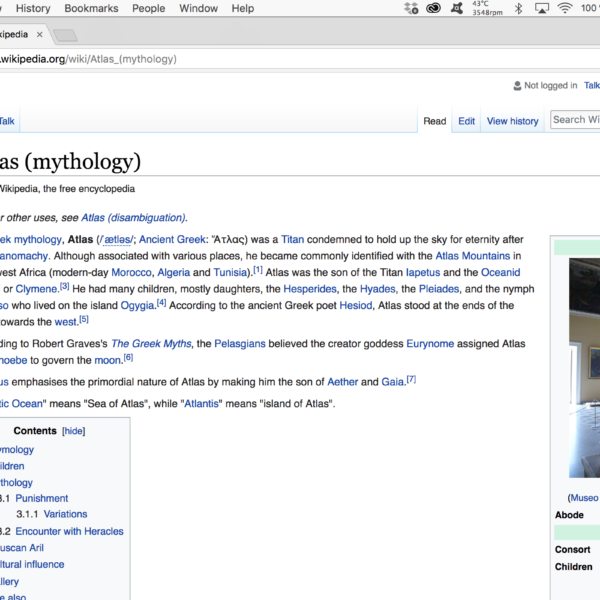Open the Morocco link
The width and height of the screenshot is (600, 600).
(131, 272)
